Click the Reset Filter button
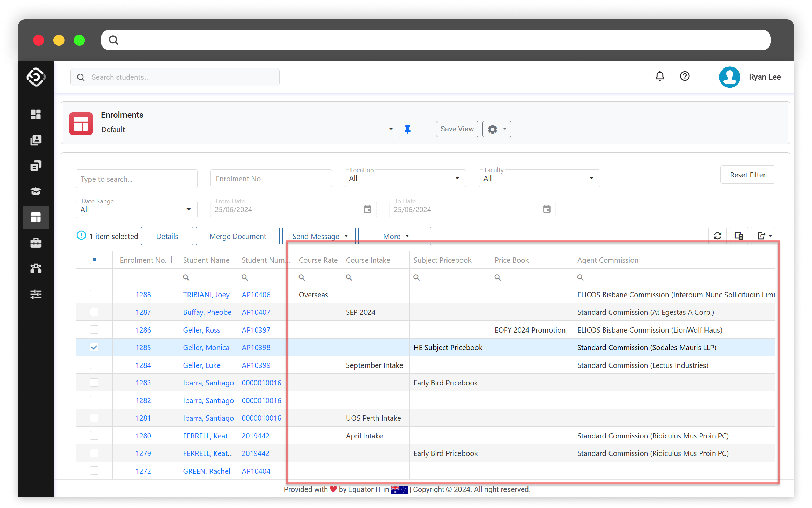 (747, 175)
